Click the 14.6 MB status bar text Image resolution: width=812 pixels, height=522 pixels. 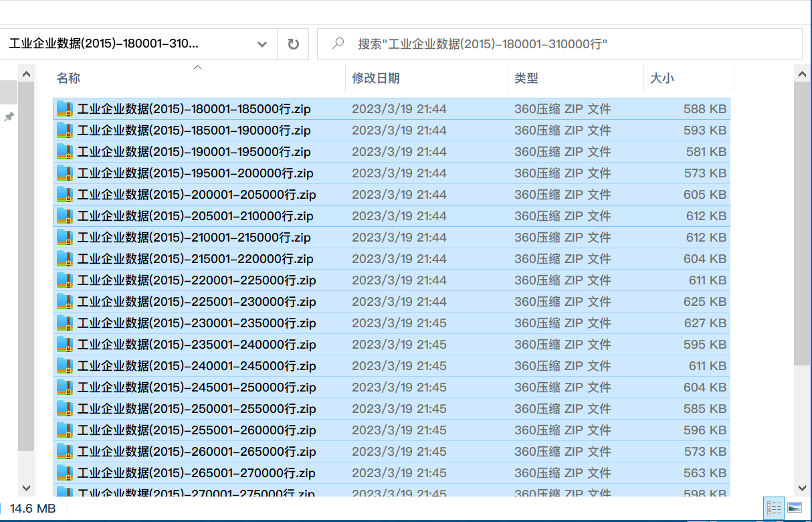(33, 509)
